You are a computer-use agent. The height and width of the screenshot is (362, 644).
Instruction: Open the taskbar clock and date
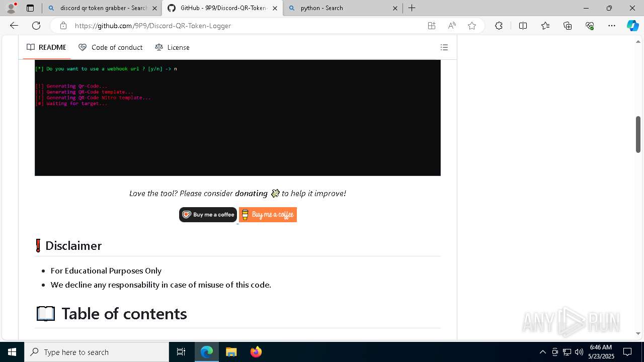[x=601, y=352]
